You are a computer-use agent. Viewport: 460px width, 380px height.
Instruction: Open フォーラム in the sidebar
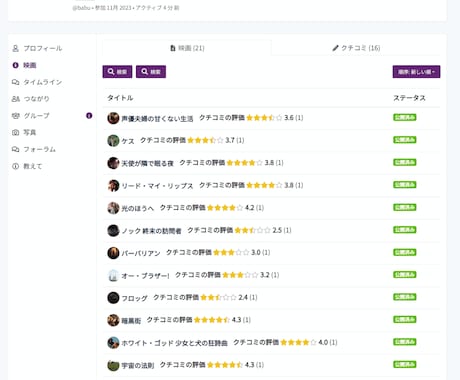(39, 149)
